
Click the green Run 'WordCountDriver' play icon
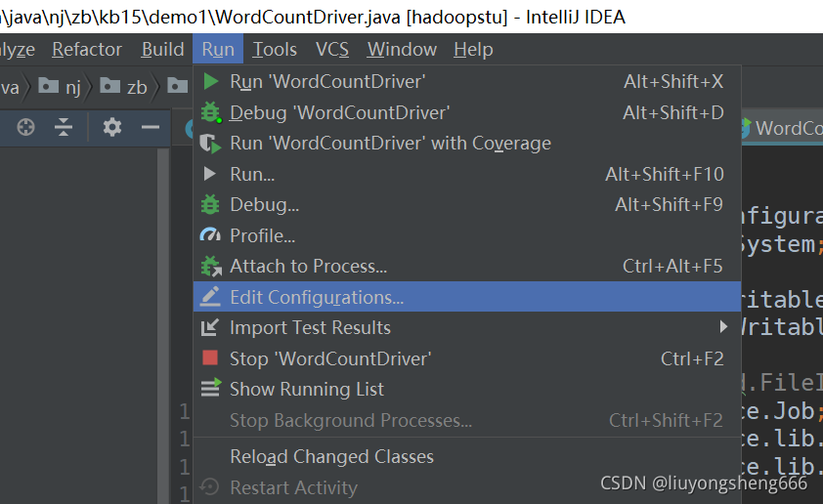point(211,81)
